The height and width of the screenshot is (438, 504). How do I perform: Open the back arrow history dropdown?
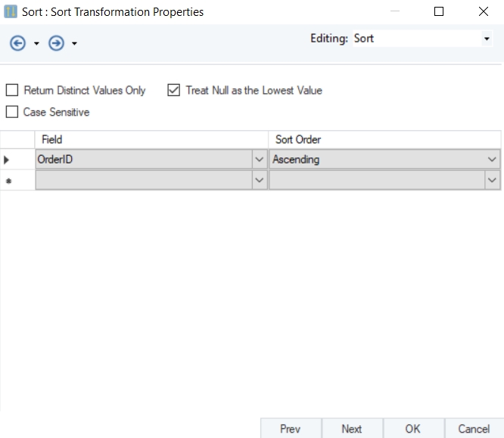(x=36, y=45)
